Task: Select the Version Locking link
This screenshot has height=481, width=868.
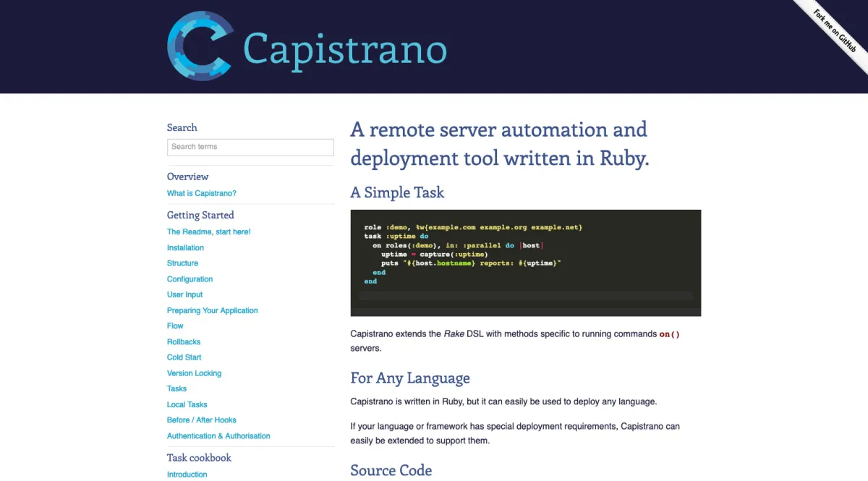Action: [194, 373]
